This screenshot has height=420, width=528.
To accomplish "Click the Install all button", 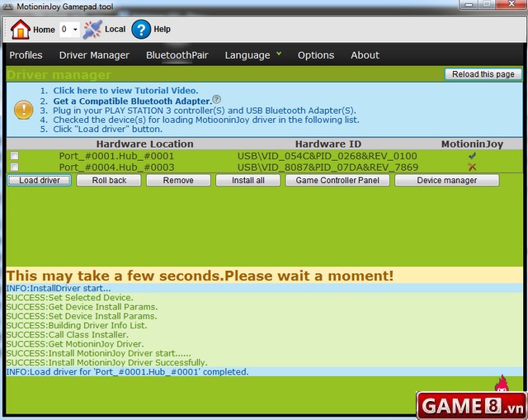I will [x=247, y=180].
